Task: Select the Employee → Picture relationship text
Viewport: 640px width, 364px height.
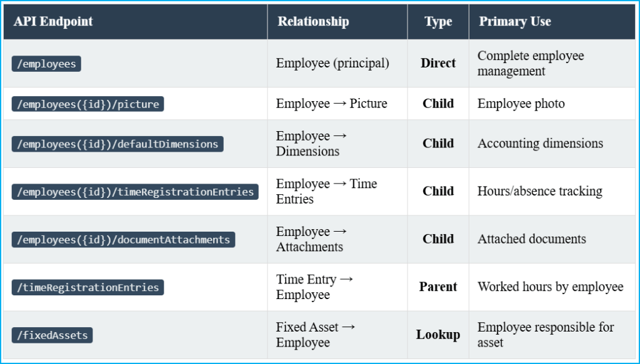Action: tap(331, 104)
